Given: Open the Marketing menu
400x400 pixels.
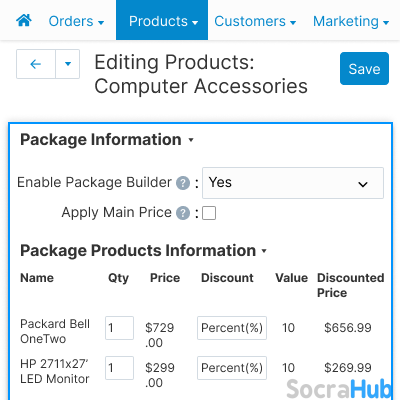Looking at the screenshot, I should (x=351, y=21).
